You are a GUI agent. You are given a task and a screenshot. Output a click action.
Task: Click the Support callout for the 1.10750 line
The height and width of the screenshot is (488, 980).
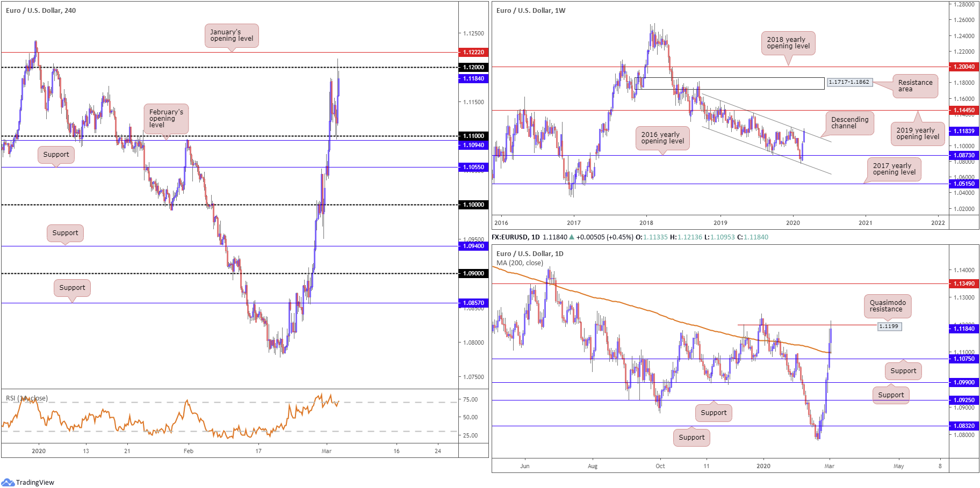(903, 371)
